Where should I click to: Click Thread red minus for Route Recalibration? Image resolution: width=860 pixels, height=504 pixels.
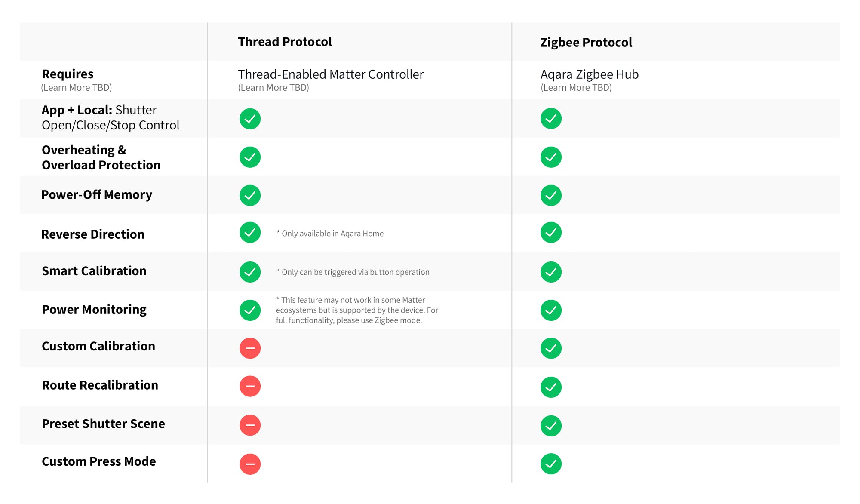pos(250,386)
